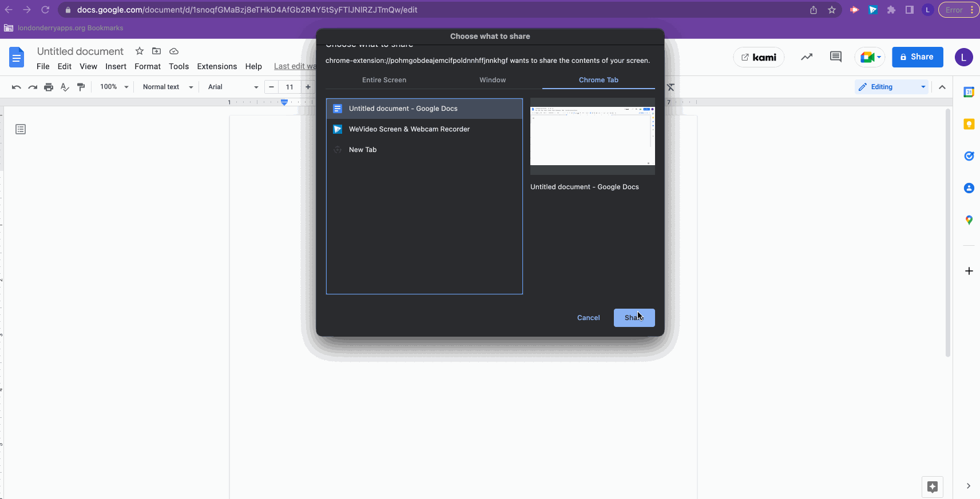
Task: Open the activity dashboard trend icon
Action: click(x=807, y=57)
